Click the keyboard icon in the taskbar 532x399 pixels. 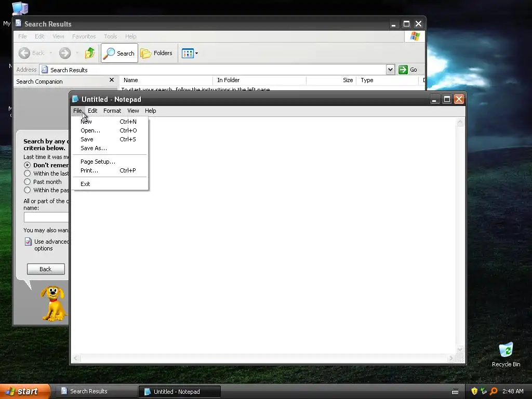tap(455, 392)
